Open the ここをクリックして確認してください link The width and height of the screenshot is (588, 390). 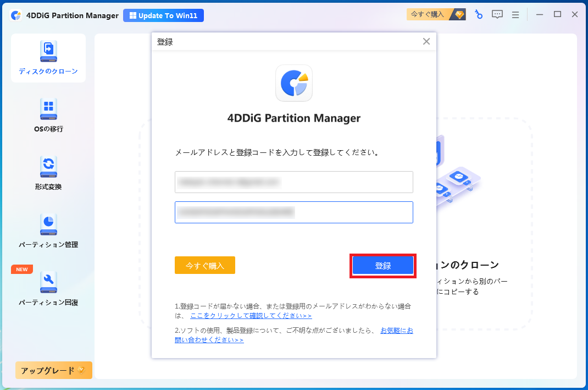coord(251,316)
